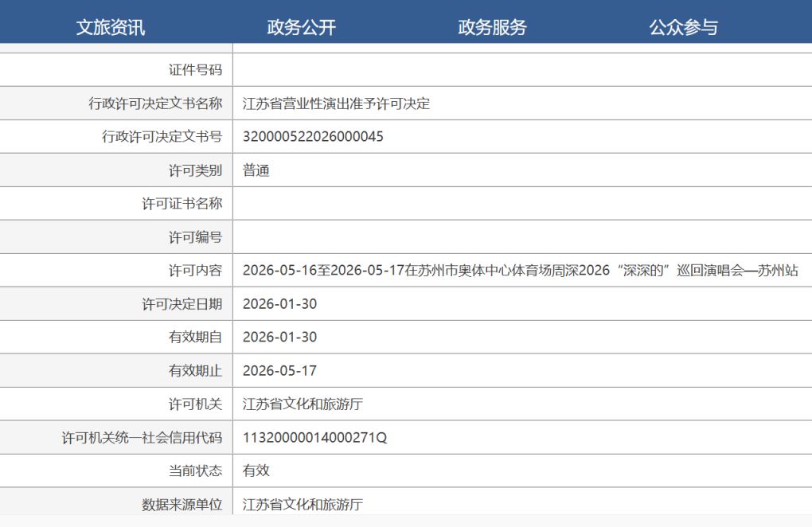
Task: Select the 有效 status value
Action: (x=256, y=470)
